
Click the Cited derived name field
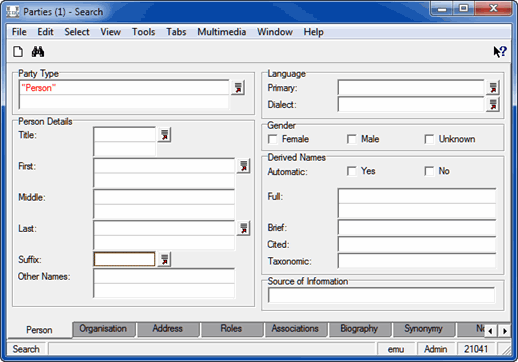[x=417, y=244]
